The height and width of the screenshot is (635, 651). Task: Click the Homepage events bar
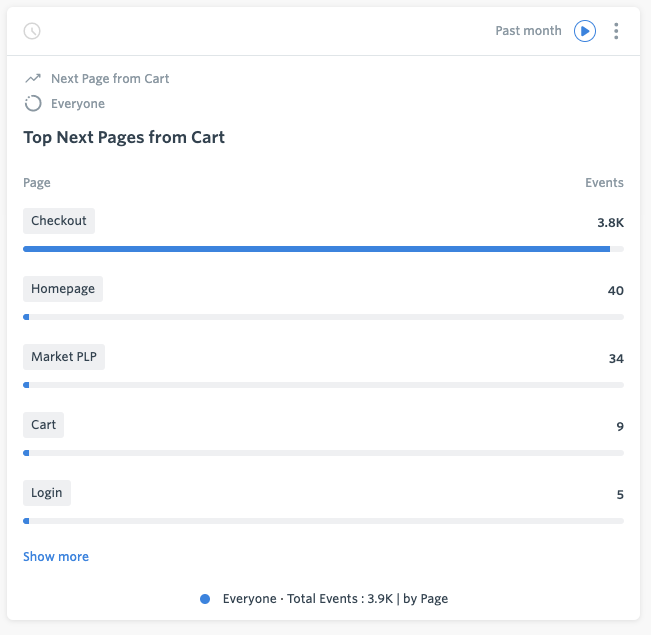pyautogui.click(x=323, y=317)
